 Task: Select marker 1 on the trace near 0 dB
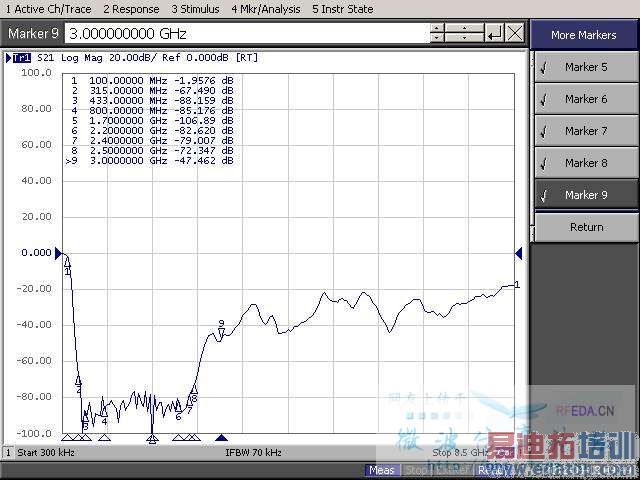click(67, 267)
